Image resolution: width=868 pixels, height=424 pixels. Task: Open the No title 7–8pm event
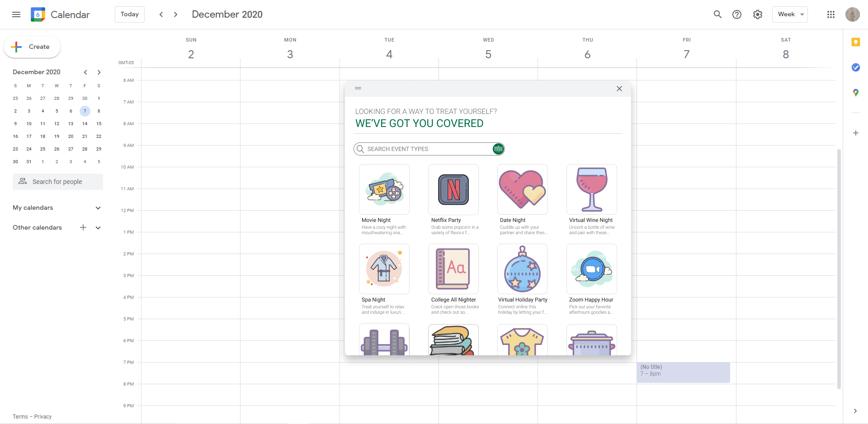[x=683, y=372]
